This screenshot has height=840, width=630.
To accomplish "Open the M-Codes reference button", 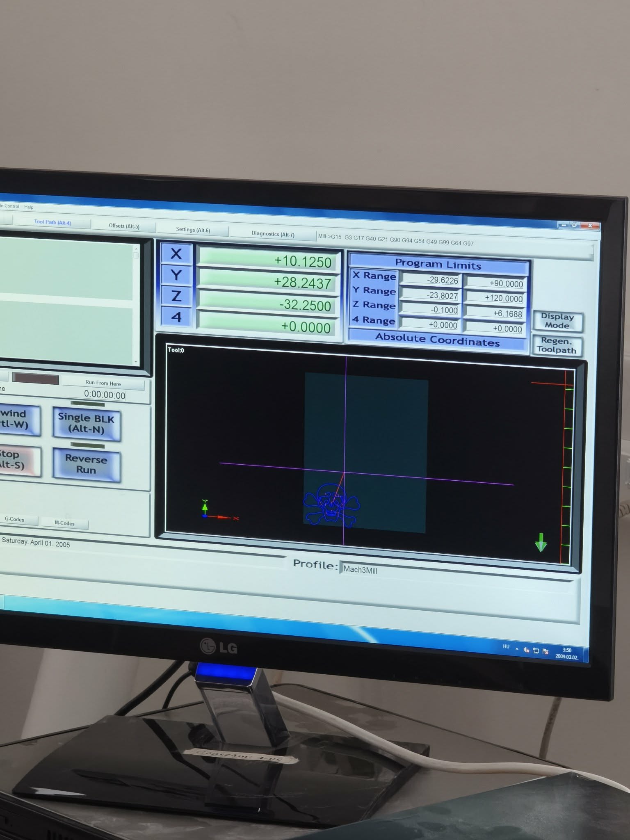I will pos(64,523).
